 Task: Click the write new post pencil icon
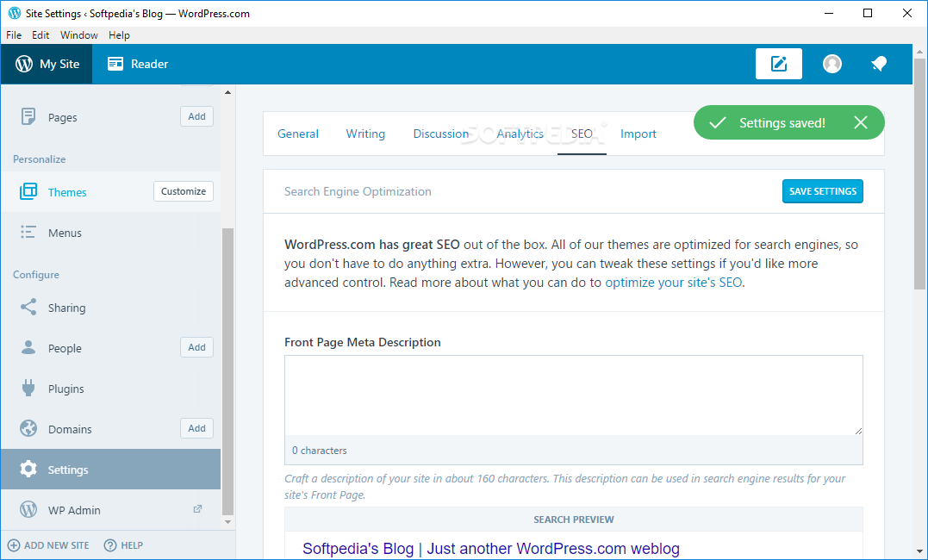coord(778,64)
